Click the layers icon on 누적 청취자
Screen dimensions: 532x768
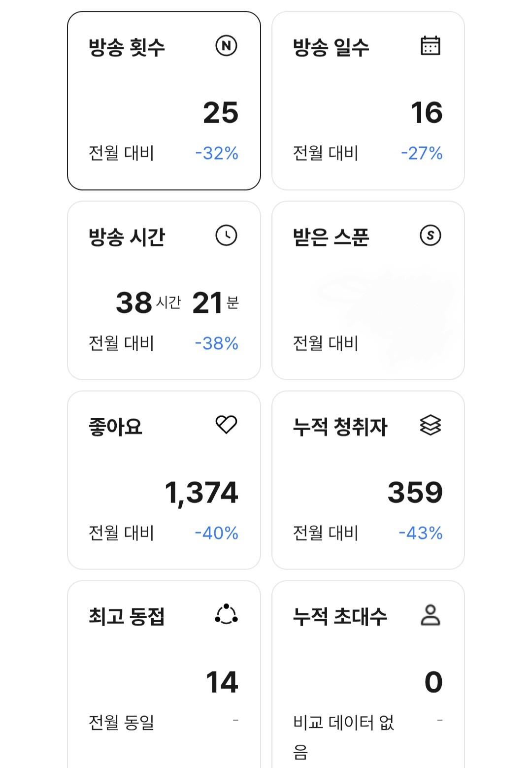click(x=430, y=425)
